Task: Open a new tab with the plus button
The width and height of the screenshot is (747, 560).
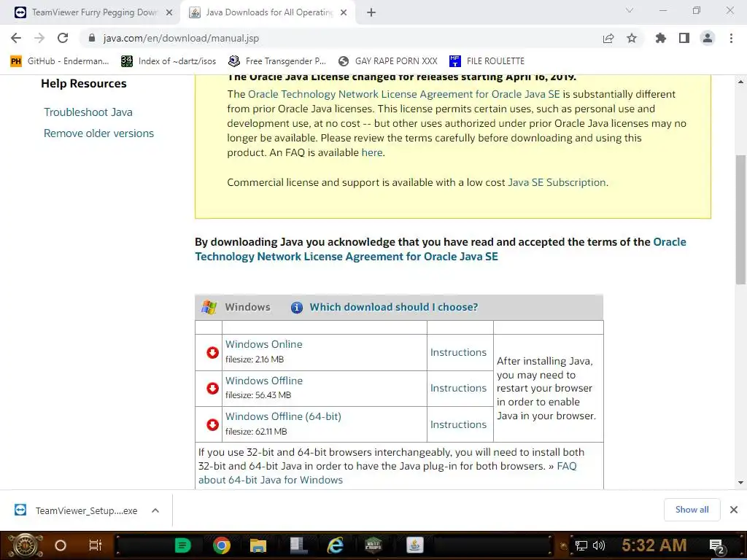Action: click(371, 12)
